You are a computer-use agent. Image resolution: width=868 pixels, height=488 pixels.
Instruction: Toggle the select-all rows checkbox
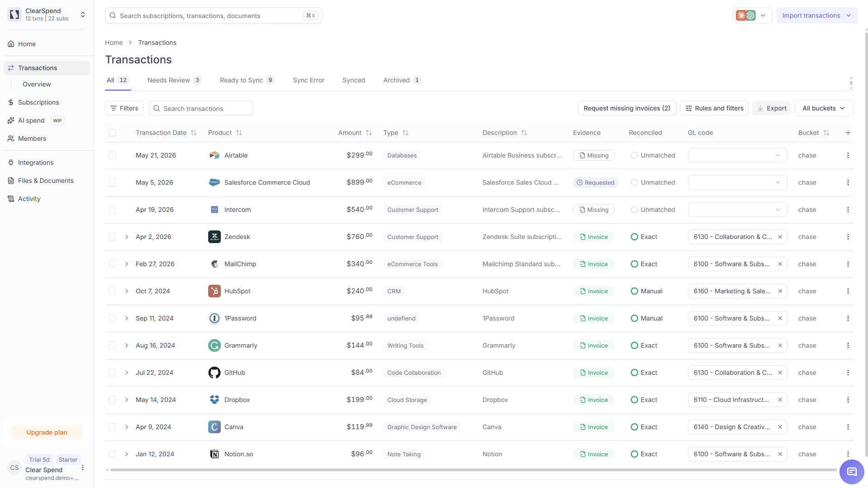pyautogui.click(x=112, y=133)
